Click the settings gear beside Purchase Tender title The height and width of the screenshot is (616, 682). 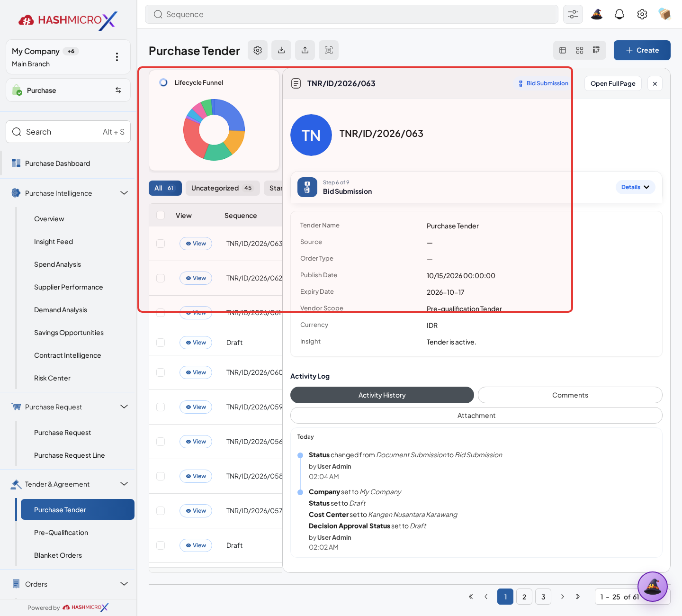[258, 50]
